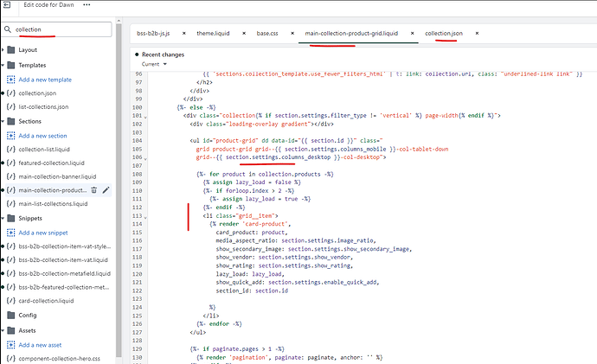The width and height of the screenshot is (597, 364).
Task: Click the Add a new asset icon
Action: pos(11,345)
